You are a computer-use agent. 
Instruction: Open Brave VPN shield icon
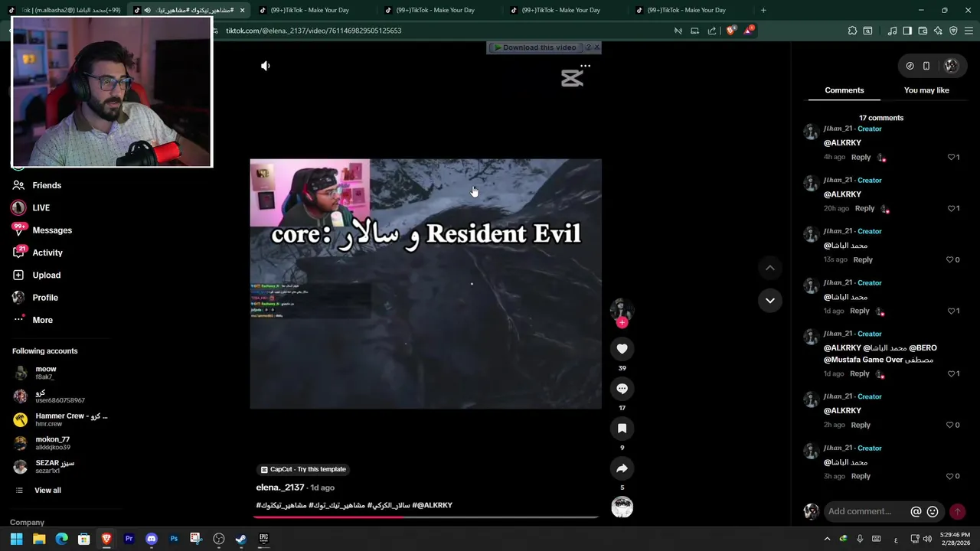tap(953, 31)
